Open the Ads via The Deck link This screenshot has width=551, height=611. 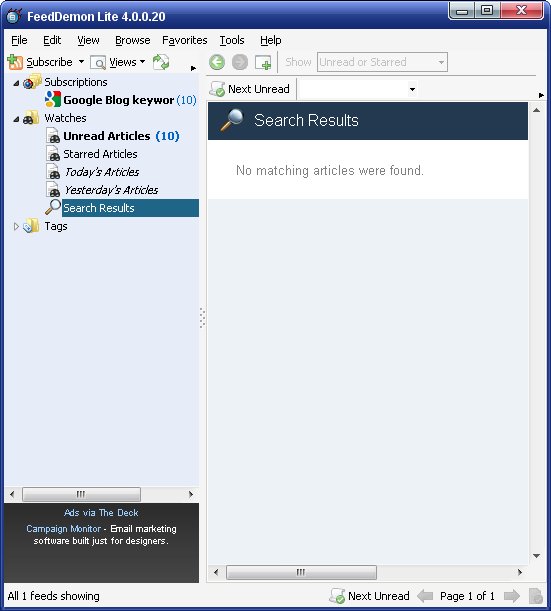click(x=101, y=513)
